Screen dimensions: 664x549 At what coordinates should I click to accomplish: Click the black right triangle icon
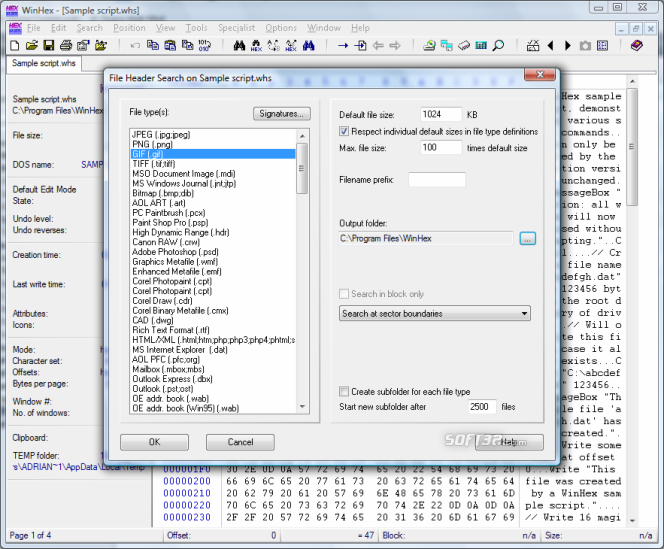[x=568, y=45]
